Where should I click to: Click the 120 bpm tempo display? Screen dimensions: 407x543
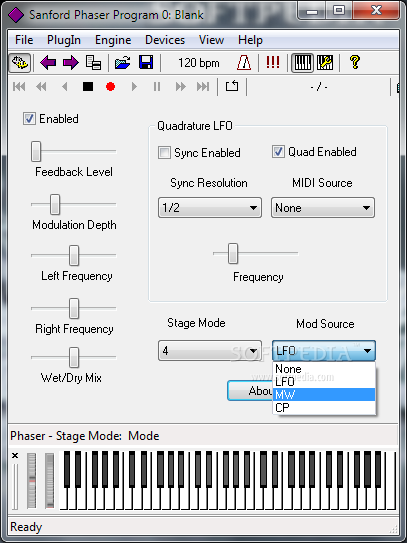coord(198,63)
